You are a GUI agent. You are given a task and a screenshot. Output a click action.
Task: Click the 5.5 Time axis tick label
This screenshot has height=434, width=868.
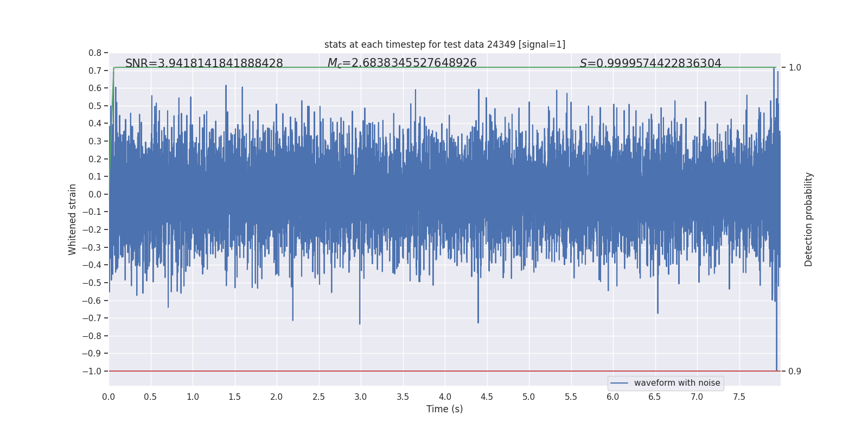coord(571,397)
